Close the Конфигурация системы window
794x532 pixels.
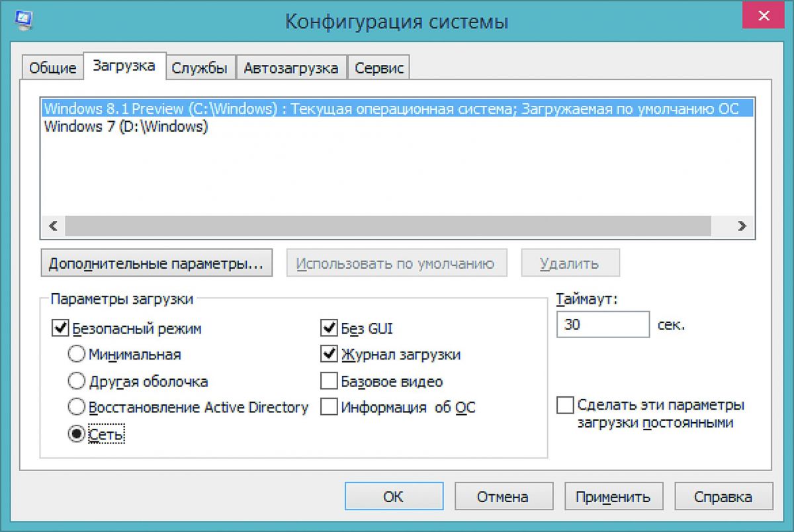[x=764, y=16]
